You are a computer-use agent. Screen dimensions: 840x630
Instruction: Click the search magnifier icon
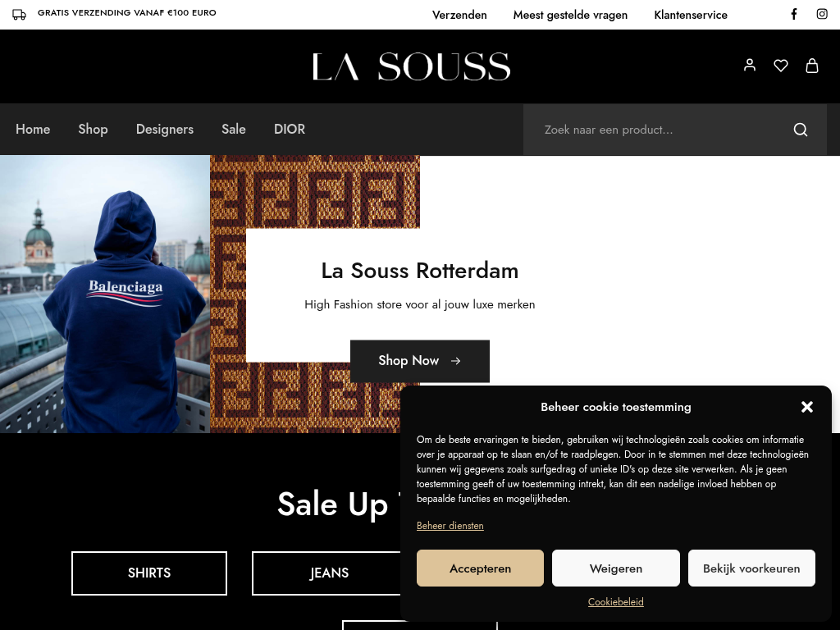[x=801, y=130]
